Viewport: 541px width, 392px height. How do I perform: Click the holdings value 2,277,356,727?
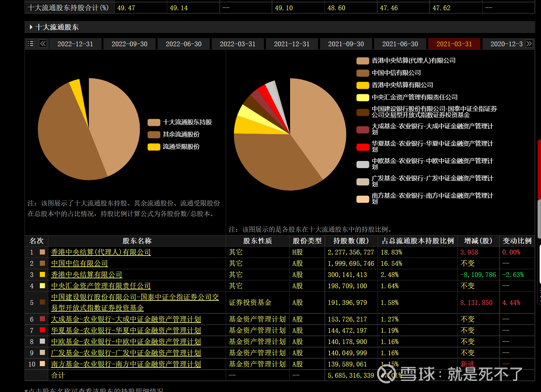351,252
